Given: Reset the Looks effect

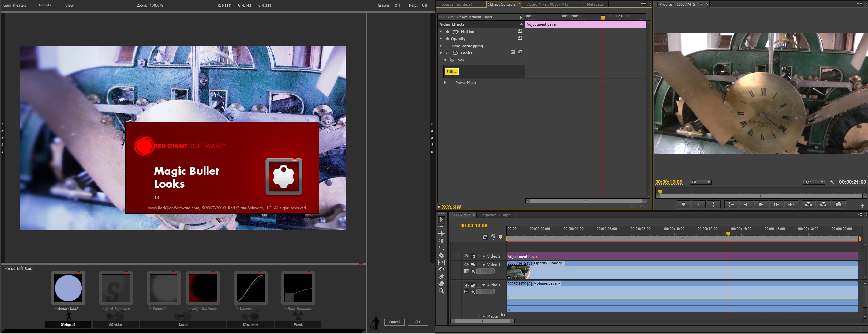Looking at the screenshot, I should [x=520, y=53].
